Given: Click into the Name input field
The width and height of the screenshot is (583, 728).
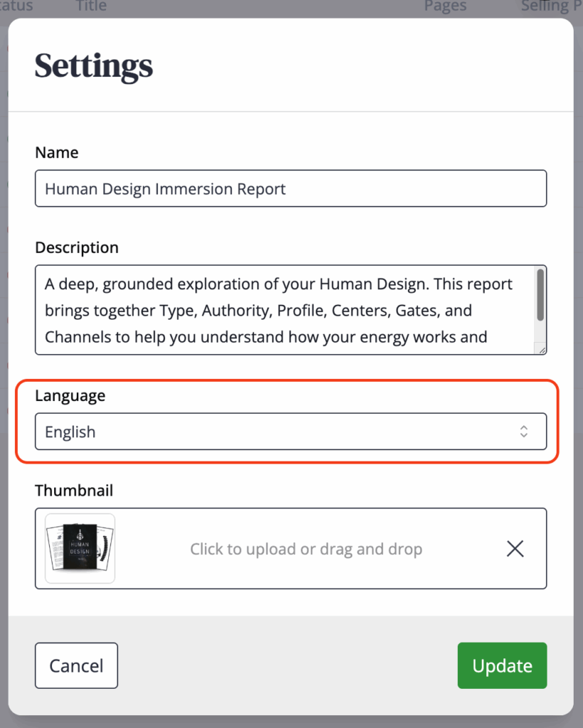Looking at the screenshot, I should 290,188.
